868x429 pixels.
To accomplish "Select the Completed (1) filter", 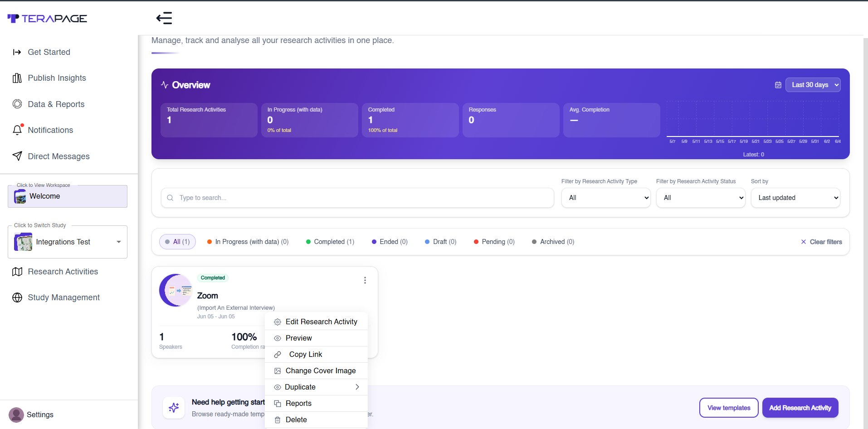I will 330,242.
